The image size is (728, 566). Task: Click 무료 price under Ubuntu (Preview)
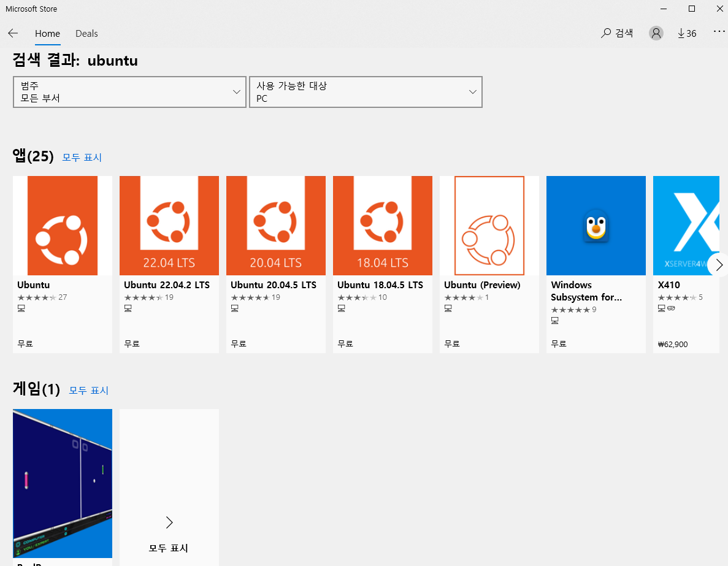452,344
